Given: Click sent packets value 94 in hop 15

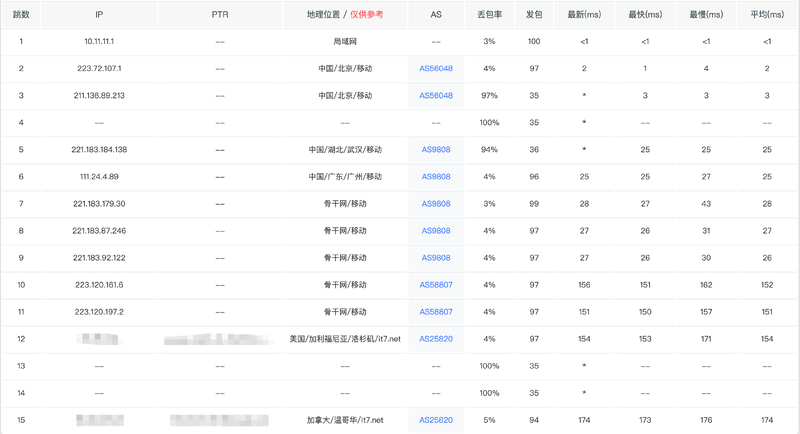Looking at the screenshot, I should (534, 420).
